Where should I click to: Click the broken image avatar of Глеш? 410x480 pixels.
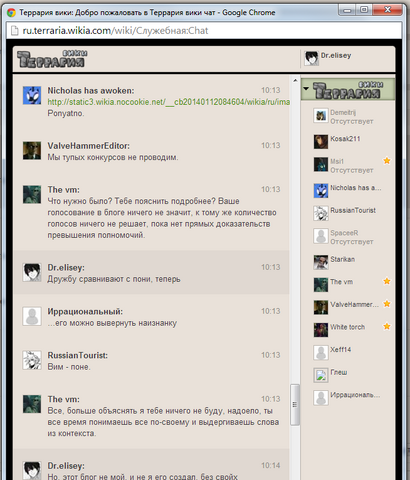click(321, 375)
